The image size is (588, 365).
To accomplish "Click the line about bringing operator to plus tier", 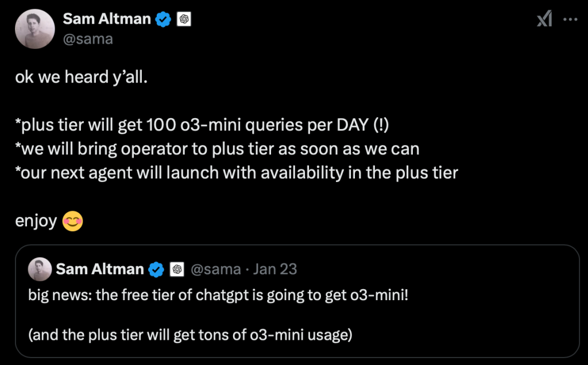I will click(x=217, y=149).
